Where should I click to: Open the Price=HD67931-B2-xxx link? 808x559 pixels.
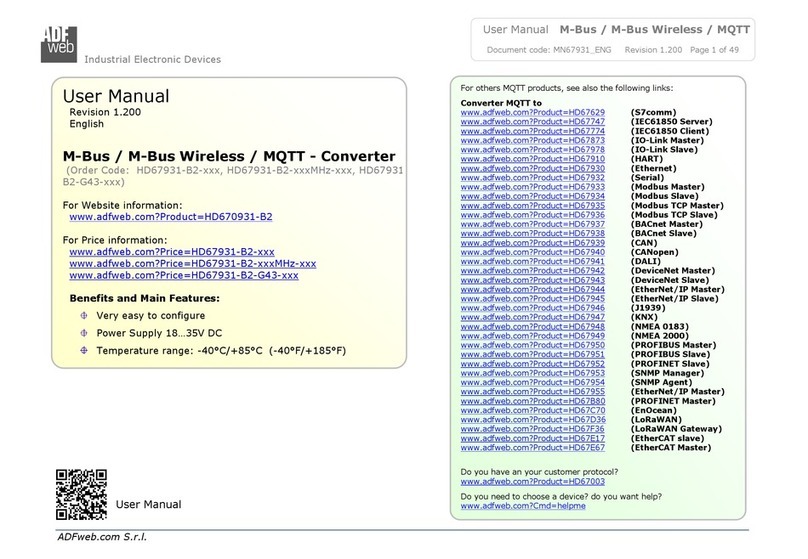pos(172,252)
